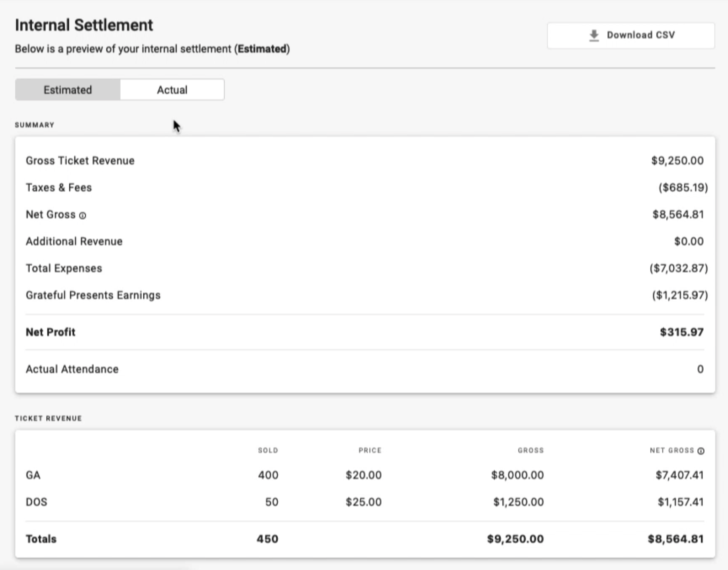Select the Net Profit value $315.97

pos(681,332)
